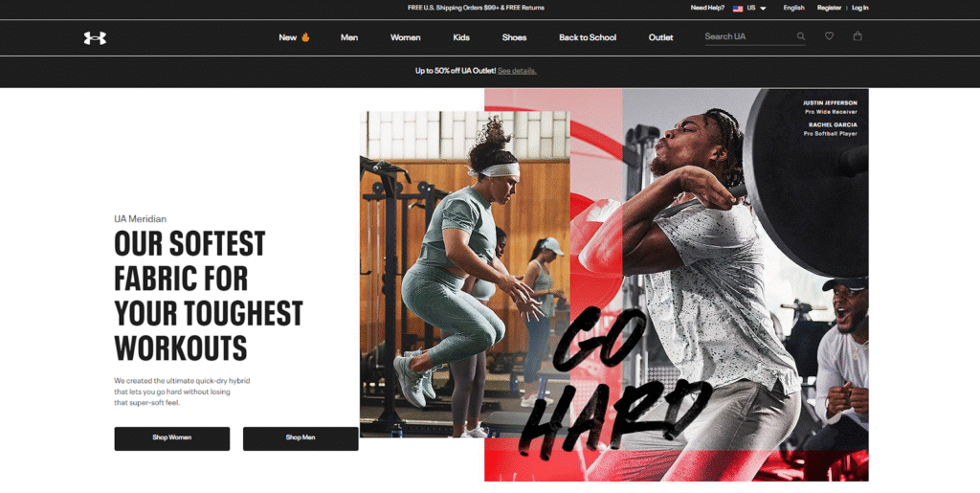This screenshot has width=980, height=493.
Task: Open the Kids menu
Action: pos(461,37)
